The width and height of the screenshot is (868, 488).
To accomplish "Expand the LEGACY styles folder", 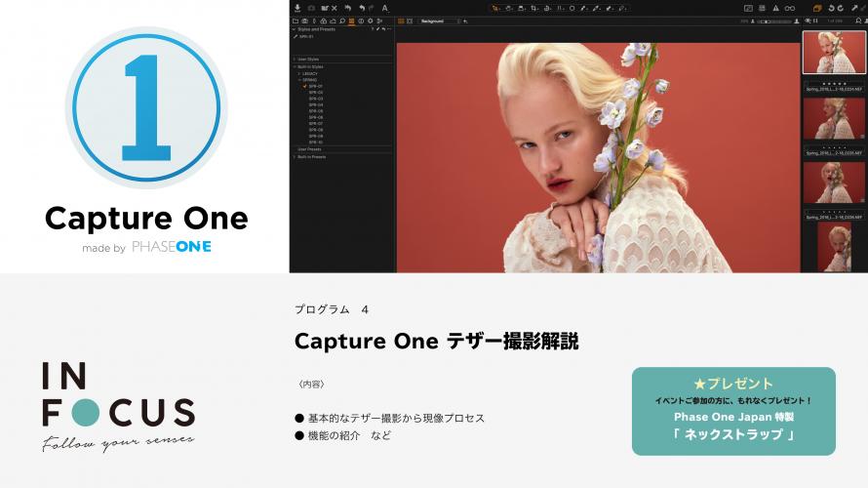I will click(299, 73).
